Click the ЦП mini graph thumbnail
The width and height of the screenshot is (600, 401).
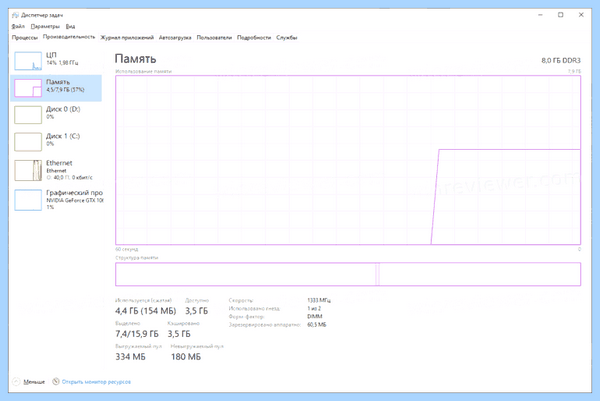[28, 61]
